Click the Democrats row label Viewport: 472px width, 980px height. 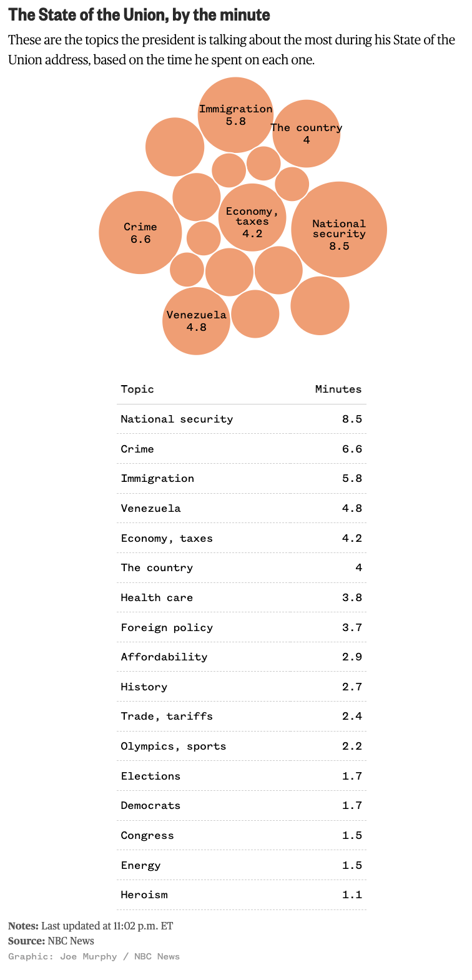[x=150, y=805]
